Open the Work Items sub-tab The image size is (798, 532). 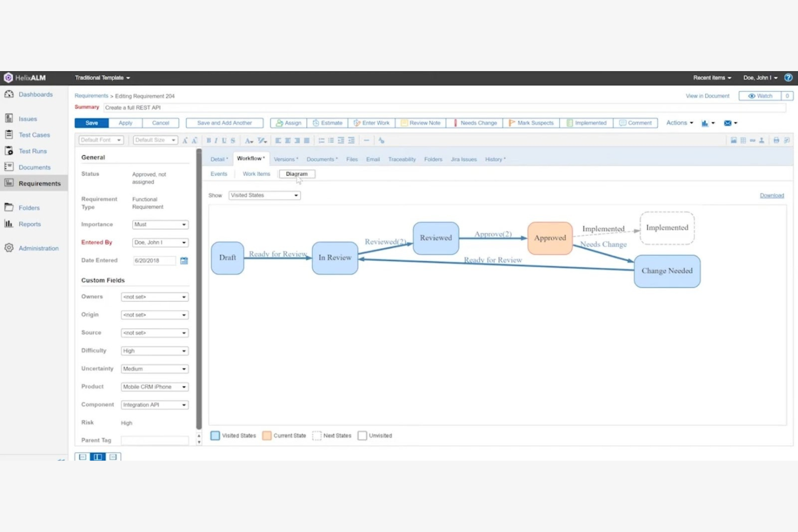pos(256,174)
